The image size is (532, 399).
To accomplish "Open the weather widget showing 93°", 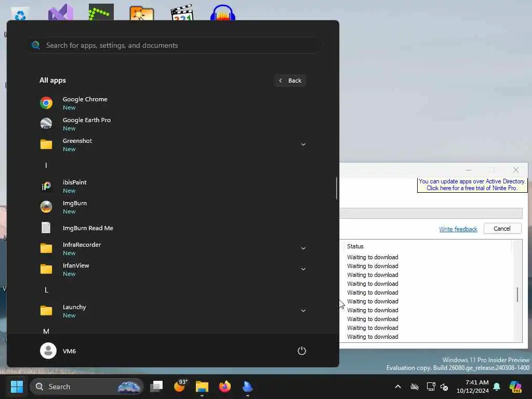I will pyautogui.click(x=180, y=386).
